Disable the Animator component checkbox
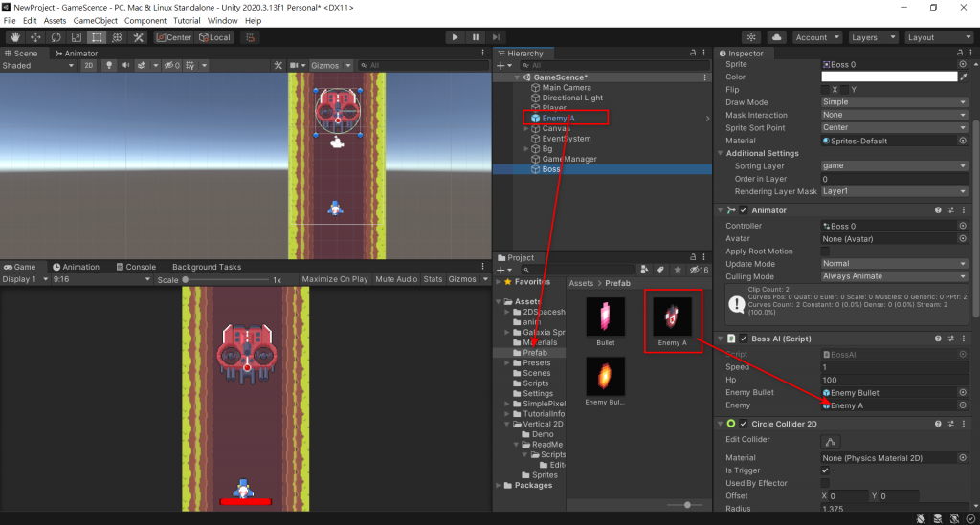This screenshot has height=525, width=980. pos(743,210)
